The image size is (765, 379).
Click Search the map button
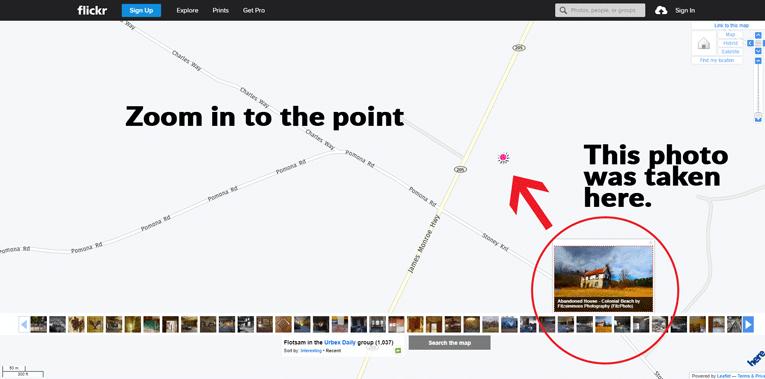click(449, 342)
